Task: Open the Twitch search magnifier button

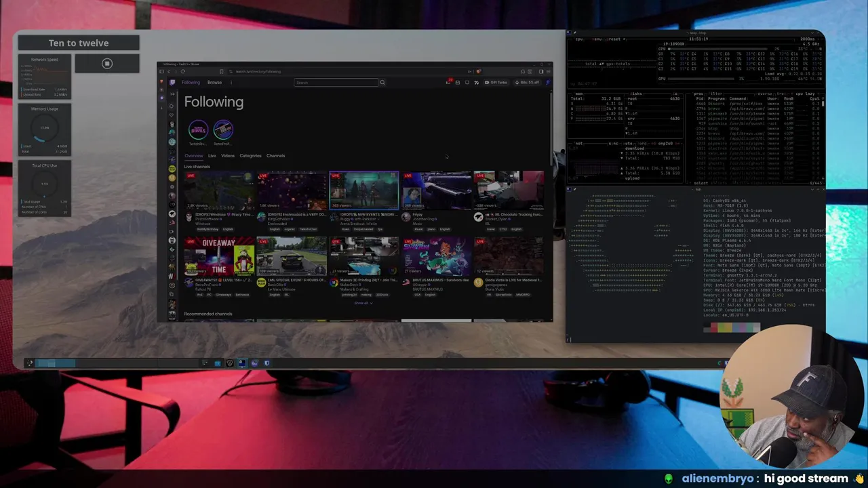Action: pyautogui.click(x=382, y=83)
